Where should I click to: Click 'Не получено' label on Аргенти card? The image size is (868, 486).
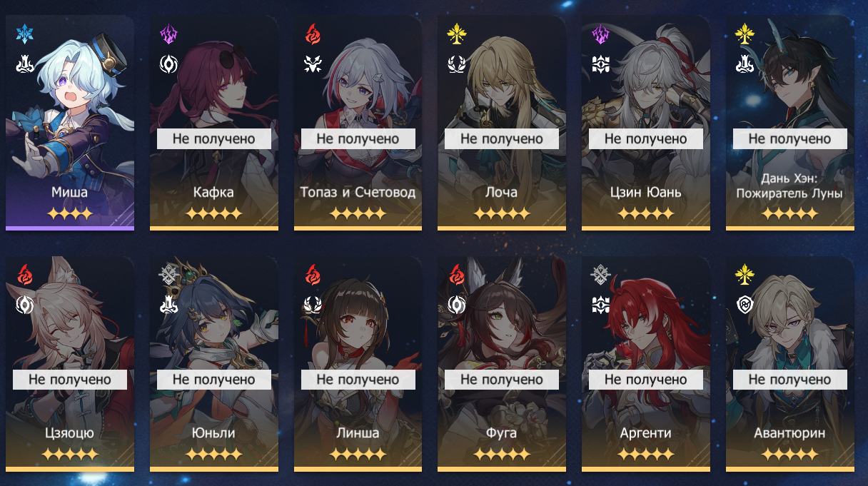(x=646, y=380)
